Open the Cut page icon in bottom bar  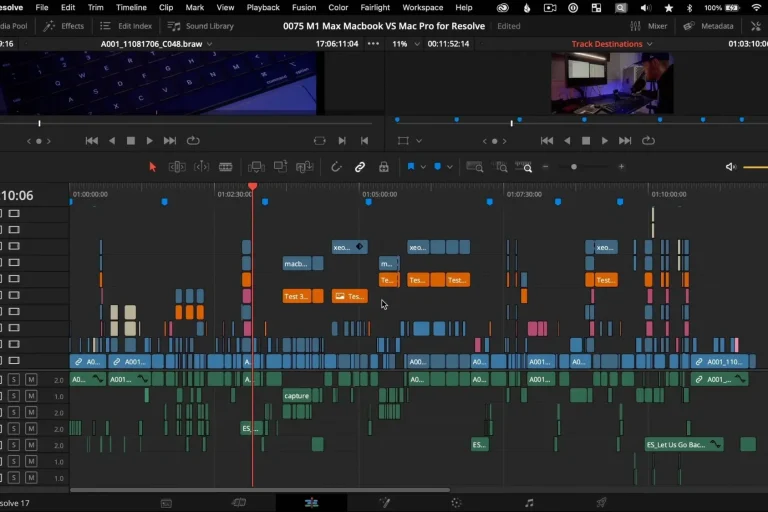click(x=238, y=503)
